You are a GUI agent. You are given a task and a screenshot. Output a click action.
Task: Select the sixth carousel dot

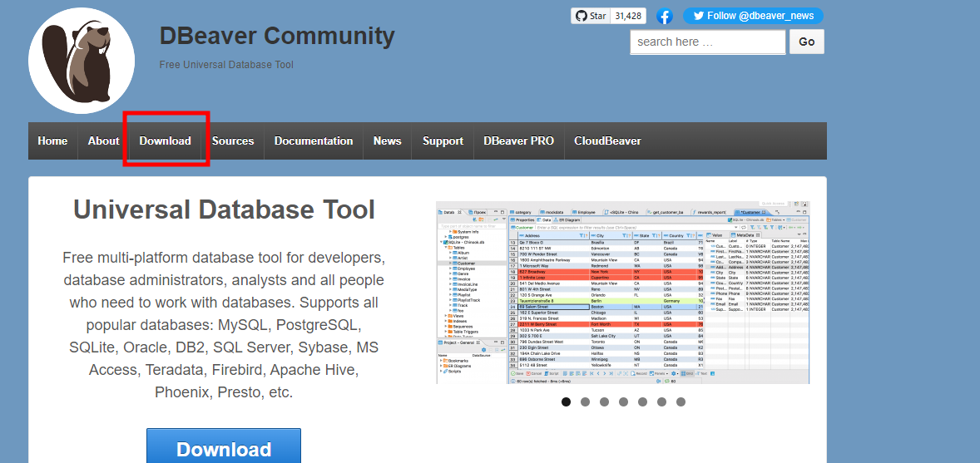pyautogui.click(x=662, y=401)
